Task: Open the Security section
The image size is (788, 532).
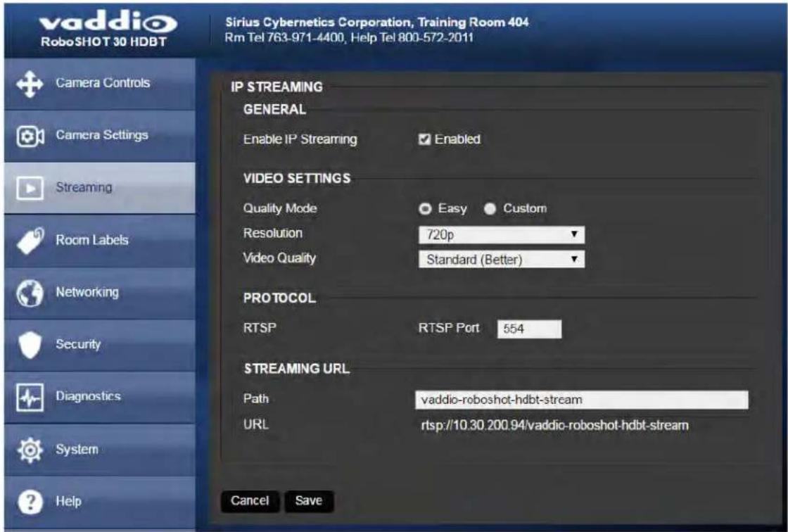Action: tap(99, 346)
